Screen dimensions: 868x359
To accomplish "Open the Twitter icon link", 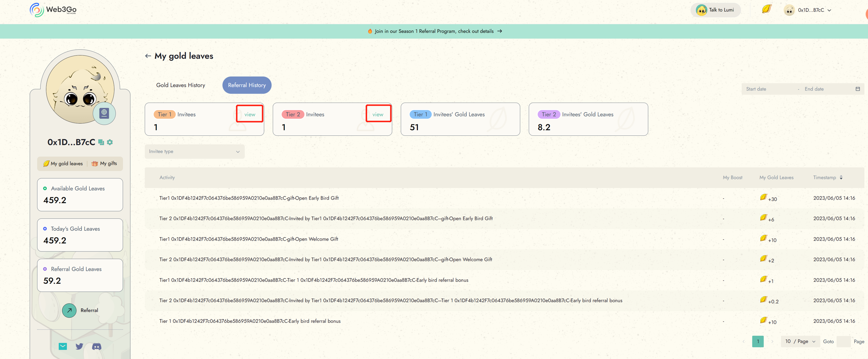I will click(79, 346).
